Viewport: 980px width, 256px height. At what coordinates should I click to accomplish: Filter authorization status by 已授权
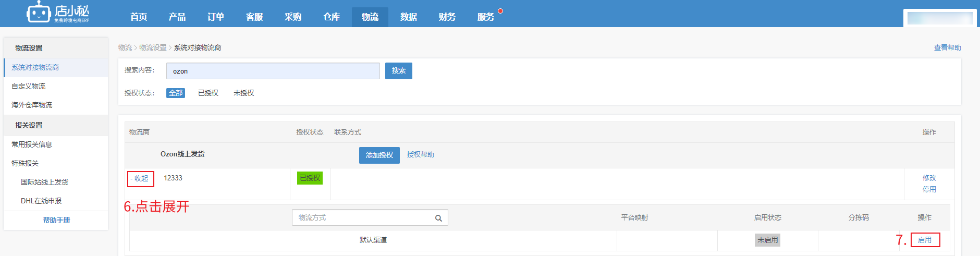(x=208, y=93)
